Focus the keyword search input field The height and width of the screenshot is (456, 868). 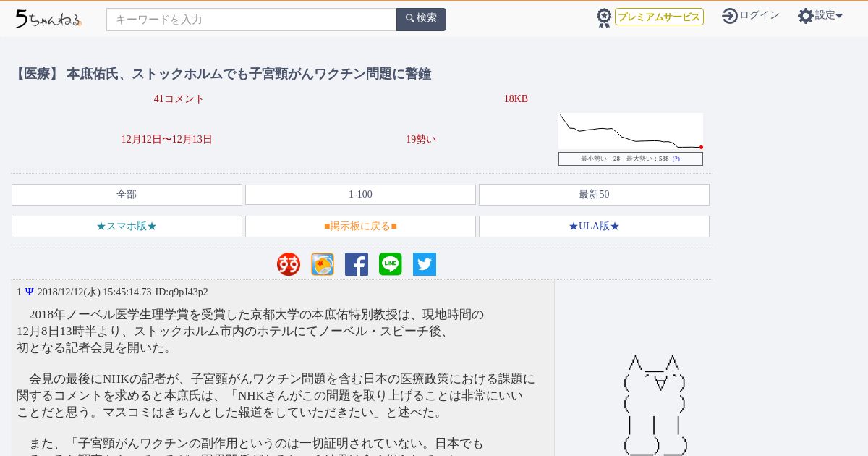(252, 20)
